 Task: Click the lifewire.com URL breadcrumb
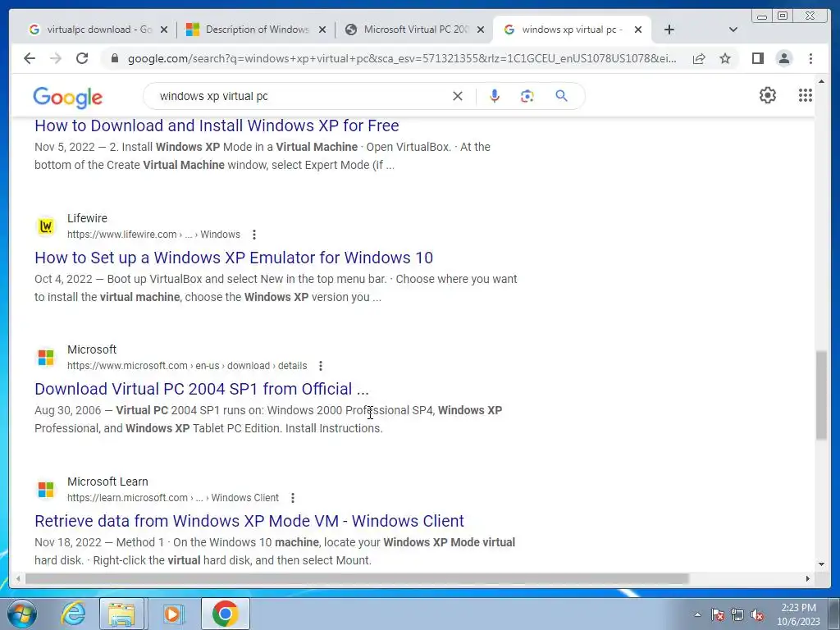pos(153,235)
